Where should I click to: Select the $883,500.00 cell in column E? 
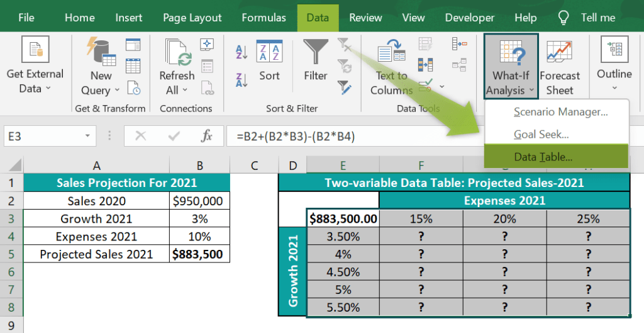click(x=343, y=218)
